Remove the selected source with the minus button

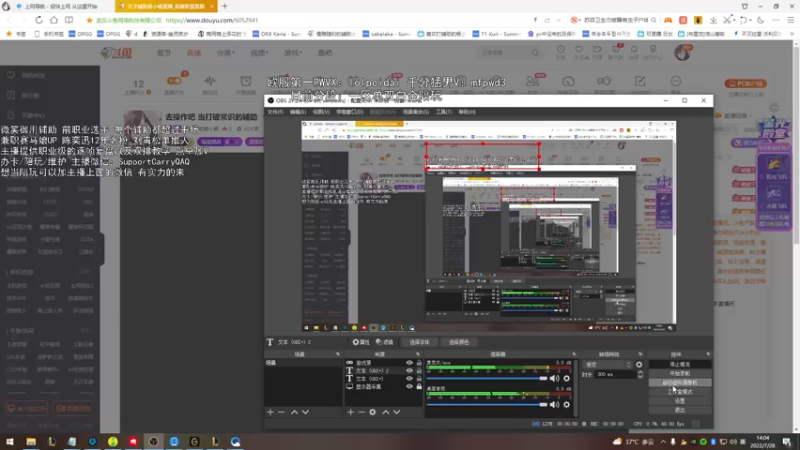tap(361, 412)
